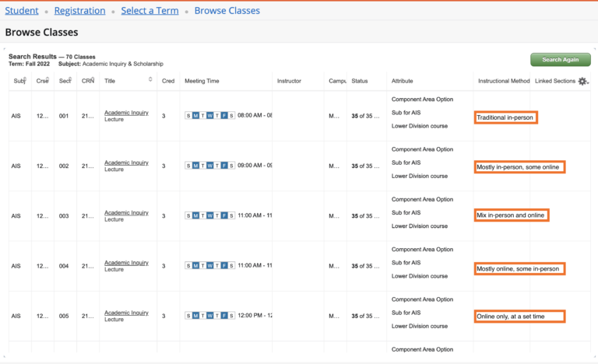The height and width of the screenshot is (364, 598).
Task: Click the Meeting Time column header
Action: pos(202,81)
